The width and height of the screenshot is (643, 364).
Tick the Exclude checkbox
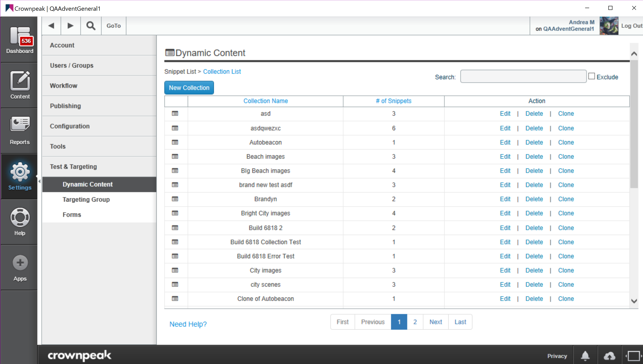[592, 76]
